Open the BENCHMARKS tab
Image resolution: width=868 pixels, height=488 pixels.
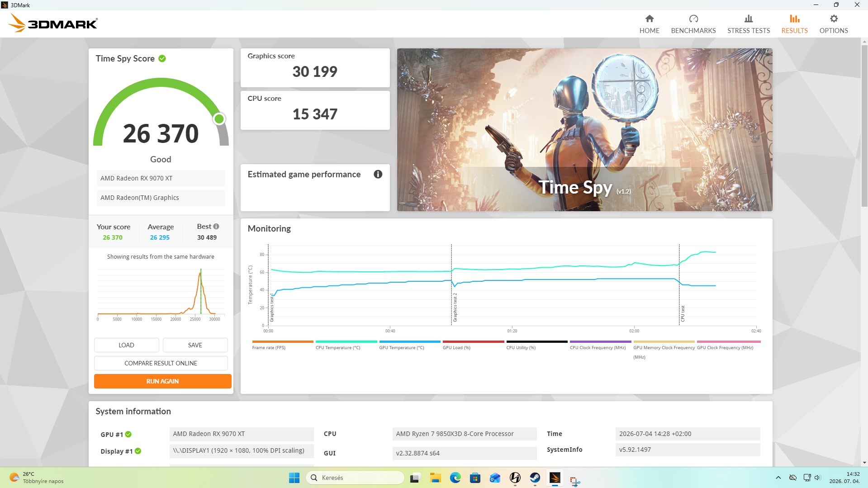coord(693,24)
